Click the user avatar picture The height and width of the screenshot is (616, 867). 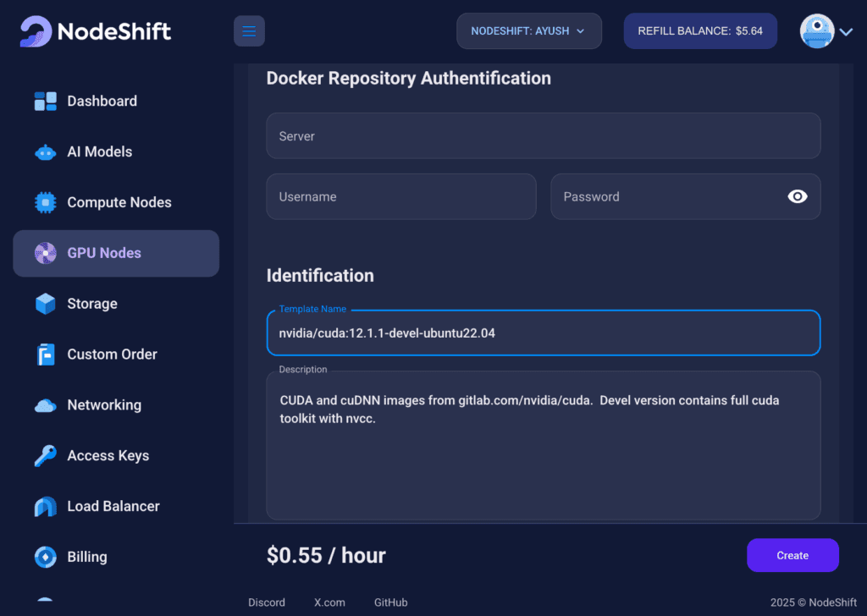[817, 31]
